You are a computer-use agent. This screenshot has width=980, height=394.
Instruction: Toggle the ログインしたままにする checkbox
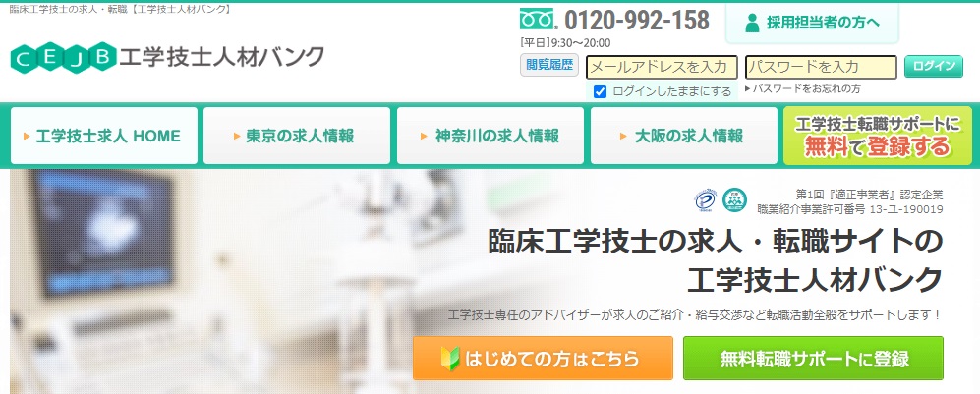coord(600,91)
